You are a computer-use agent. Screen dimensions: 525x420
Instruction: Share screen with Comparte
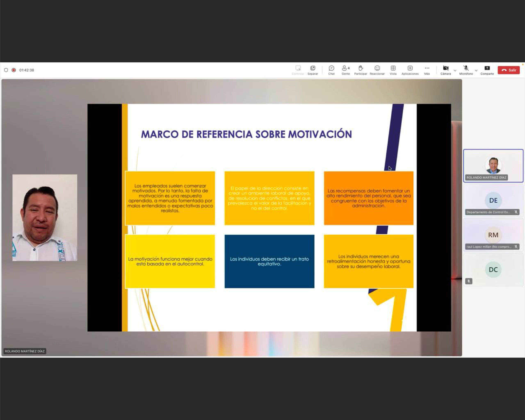click(x=487, y=70)
